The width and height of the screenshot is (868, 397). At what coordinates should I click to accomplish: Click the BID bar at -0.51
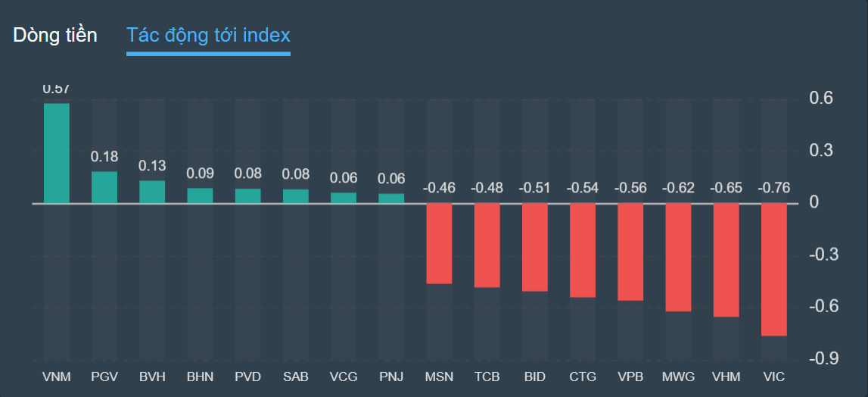(535, 247)
